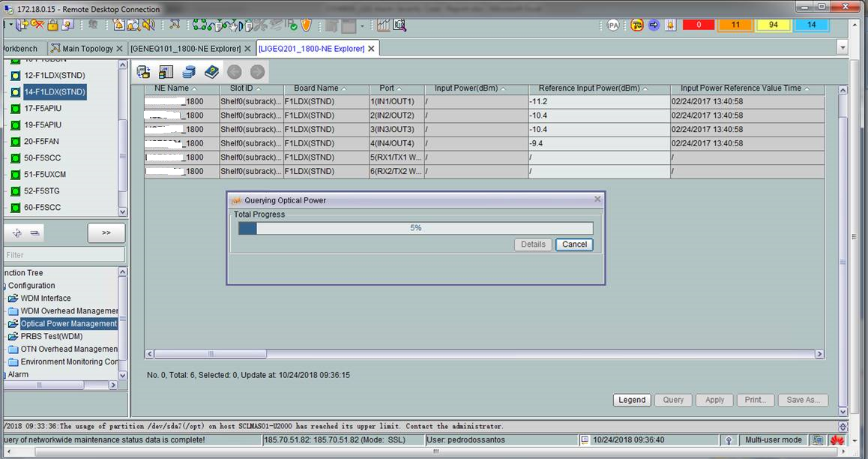Sort by Port column header

tap(387, 88)
